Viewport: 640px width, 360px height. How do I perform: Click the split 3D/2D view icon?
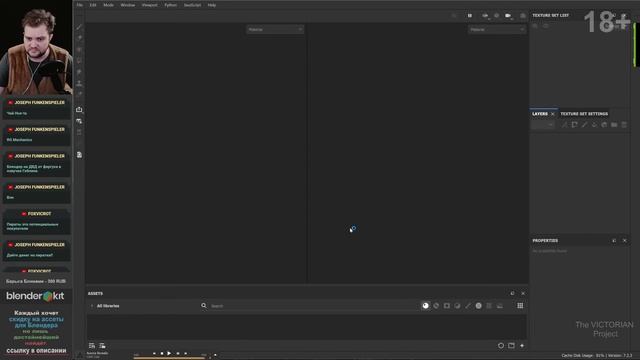(x=470, y=16)
